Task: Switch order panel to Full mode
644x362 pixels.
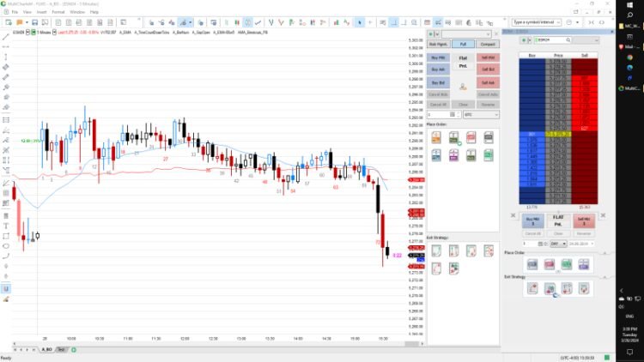Action: coord(463,44)
